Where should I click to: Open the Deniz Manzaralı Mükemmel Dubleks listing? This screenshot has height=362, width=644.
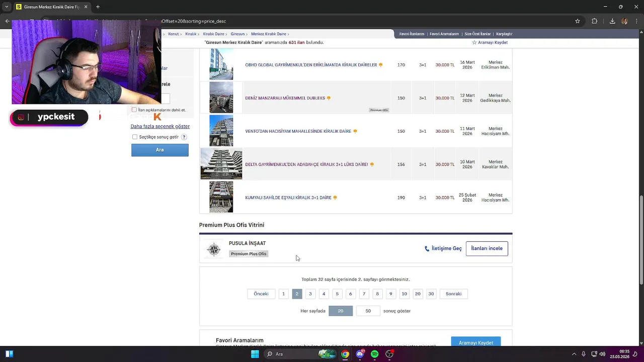click(x=285, y=98)
